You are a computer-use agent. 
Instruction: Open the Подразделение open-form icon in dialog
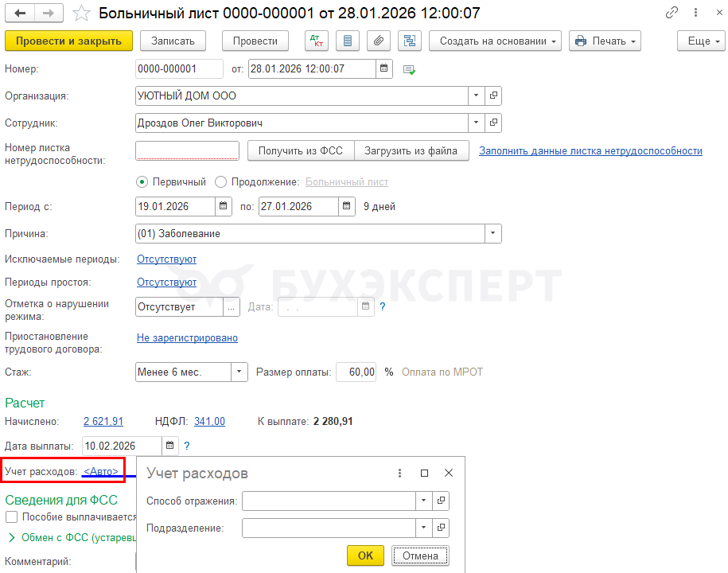(x=441, y=528)
